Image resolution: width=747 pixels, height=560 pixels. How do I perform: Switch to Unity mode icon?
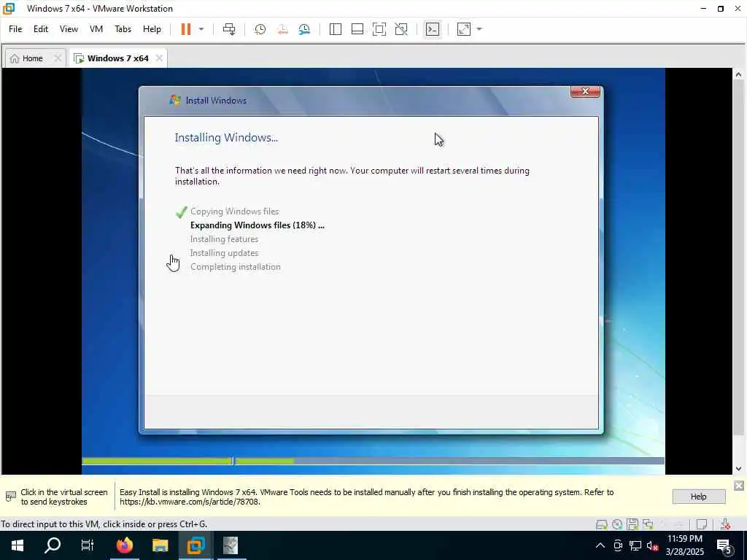[x=401, y=29]
